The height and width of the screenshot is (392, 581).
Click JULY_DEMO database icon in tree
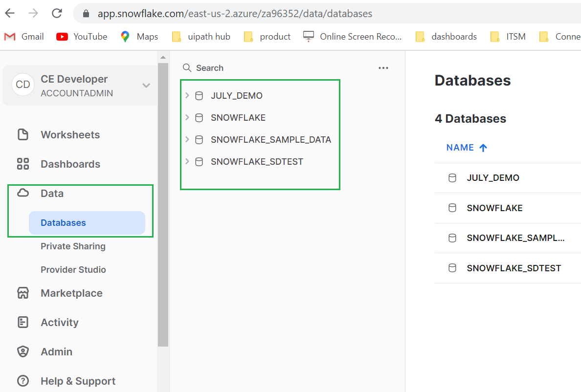point(199,96)
